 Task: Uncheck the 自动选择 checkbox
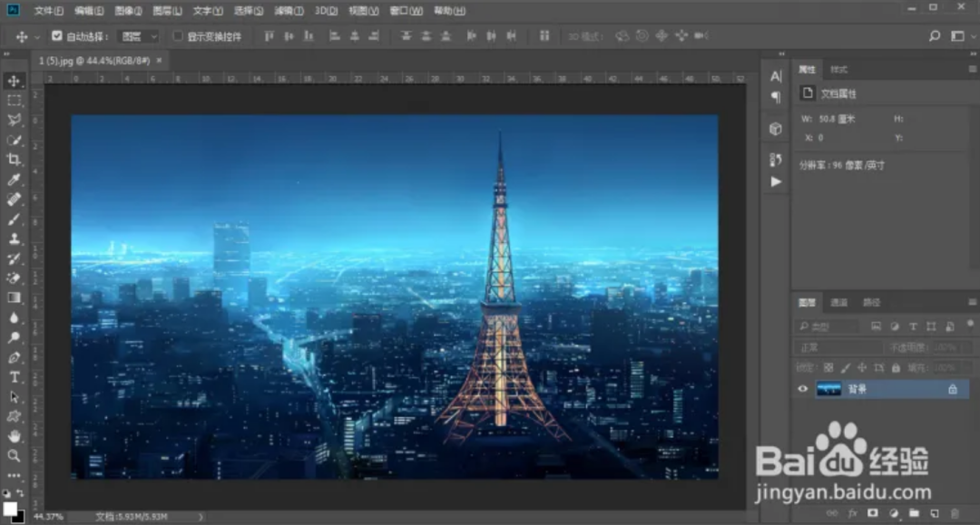57,36
